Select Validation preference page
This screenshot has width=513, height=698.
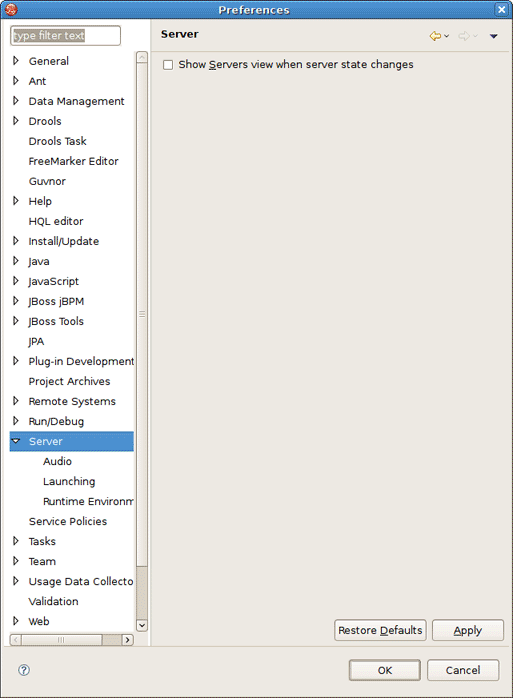point(53,601)
